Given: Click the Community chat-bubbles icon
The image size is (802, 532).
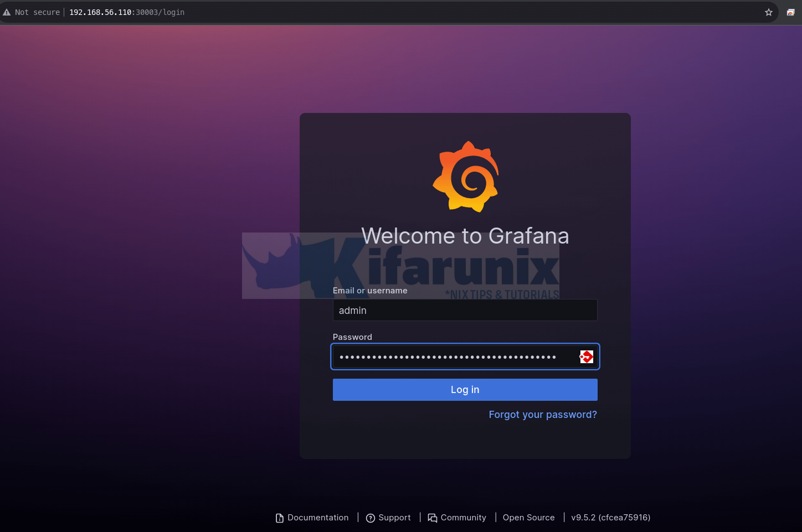Looking at the screenshot, I should tap(433, 518).
